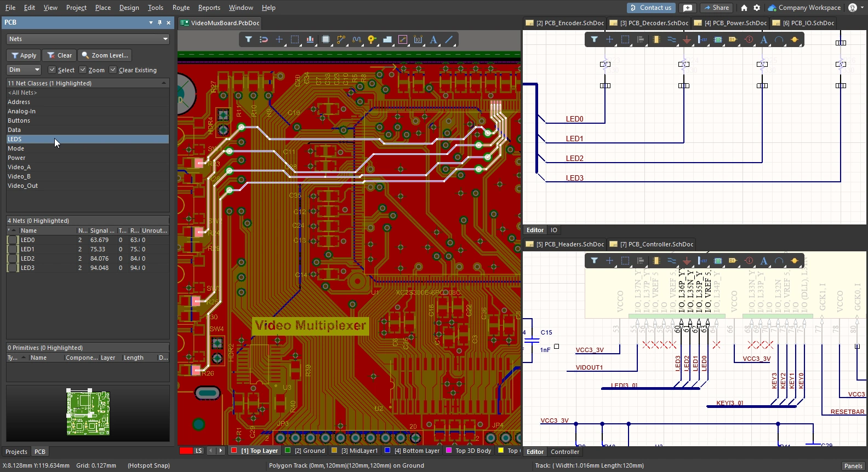Select the Interactive Routing tool
Viewport: 868px width, 472px height.
click(x=341, y=39)
